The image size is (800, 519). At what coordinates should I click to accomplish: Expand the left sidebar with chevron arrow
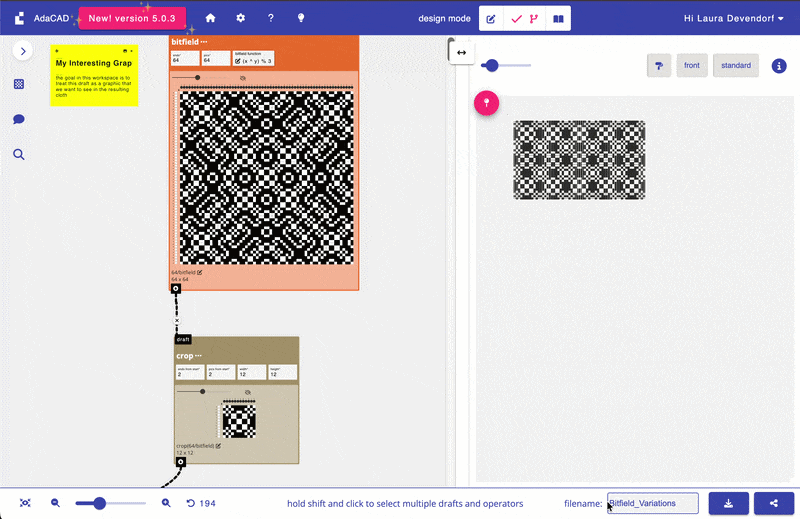coord(22,50)
